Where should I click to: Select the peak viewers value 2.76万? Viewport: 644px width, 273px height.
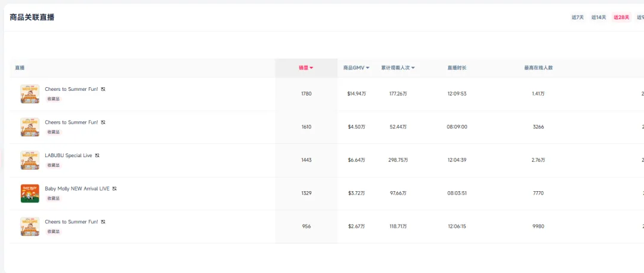538,160
